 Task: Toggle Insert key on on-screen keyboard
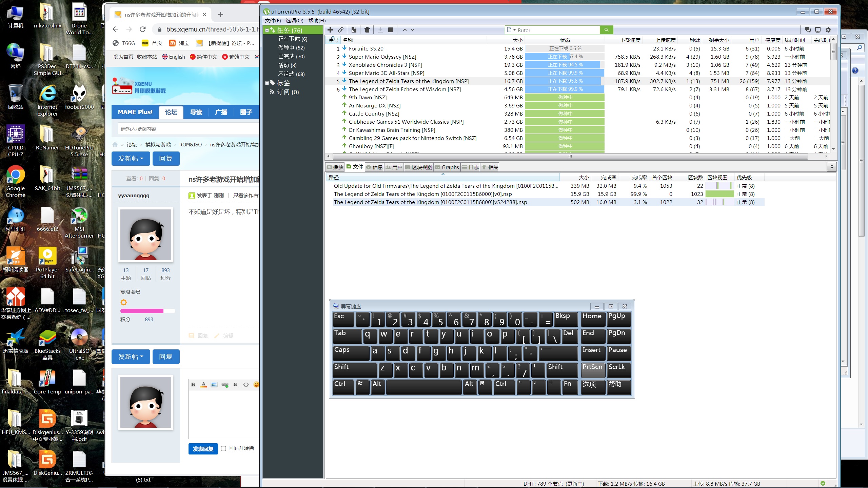[593, 353]
